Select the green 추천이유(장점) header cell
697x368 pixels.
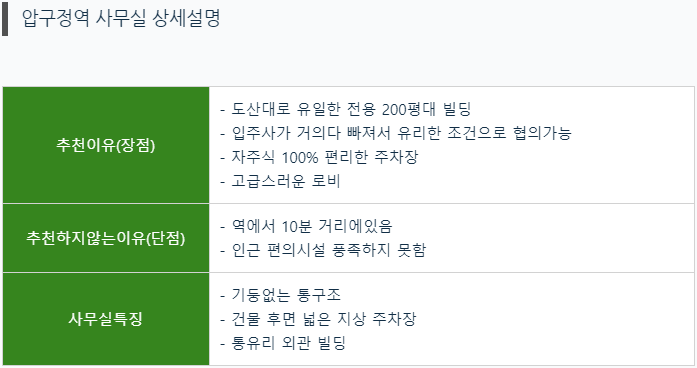pos(106,145)
